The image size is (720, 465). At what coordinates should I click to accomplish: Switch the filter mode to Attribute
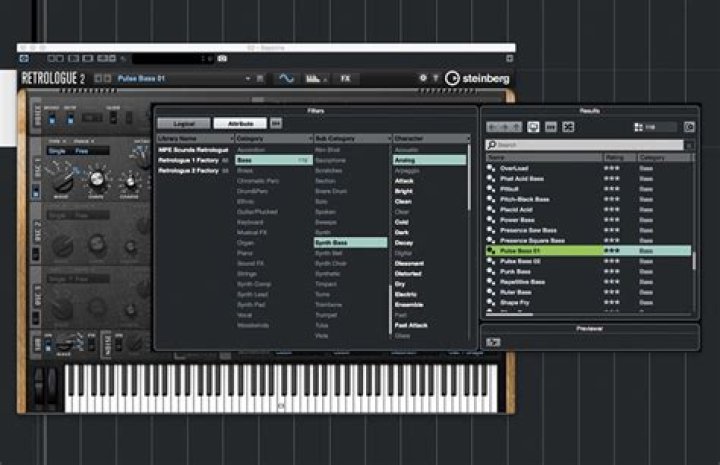point(240,123)
